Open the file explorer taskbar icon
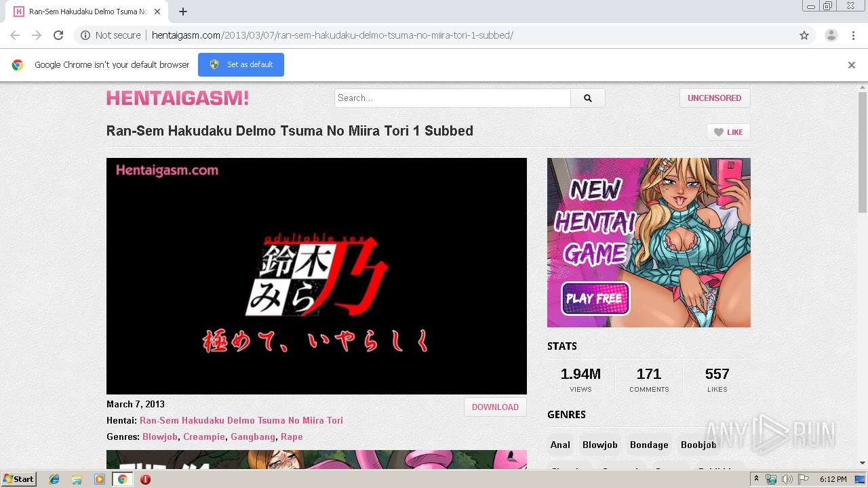The height and width of the screenshot is (488, 868). (77, 479)
